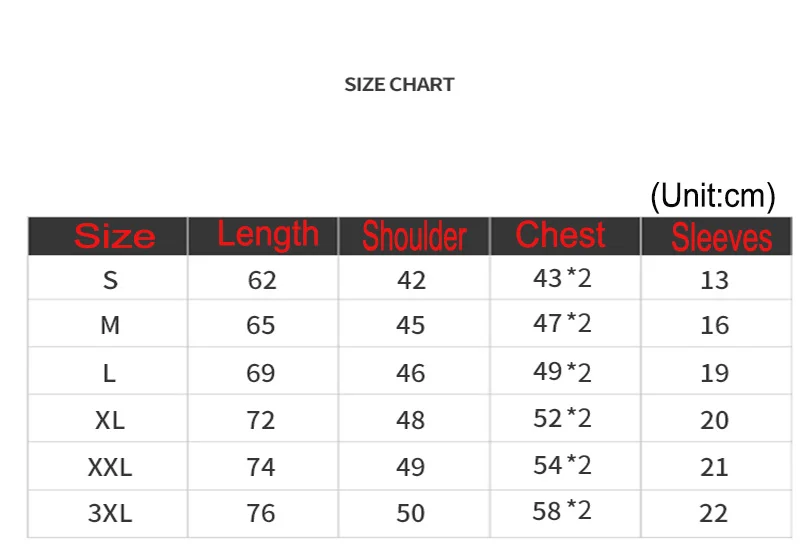The image size is (800, 558).
Task: Click the SIZE CHART heading
Action: [399, 85]
